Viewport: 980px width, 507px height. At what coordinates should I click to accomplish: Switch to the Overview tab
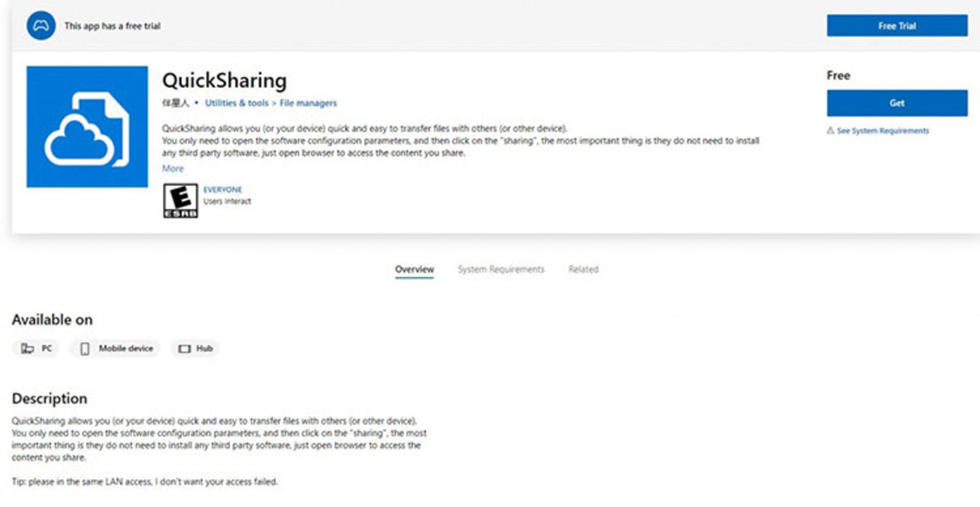(414, 269)
